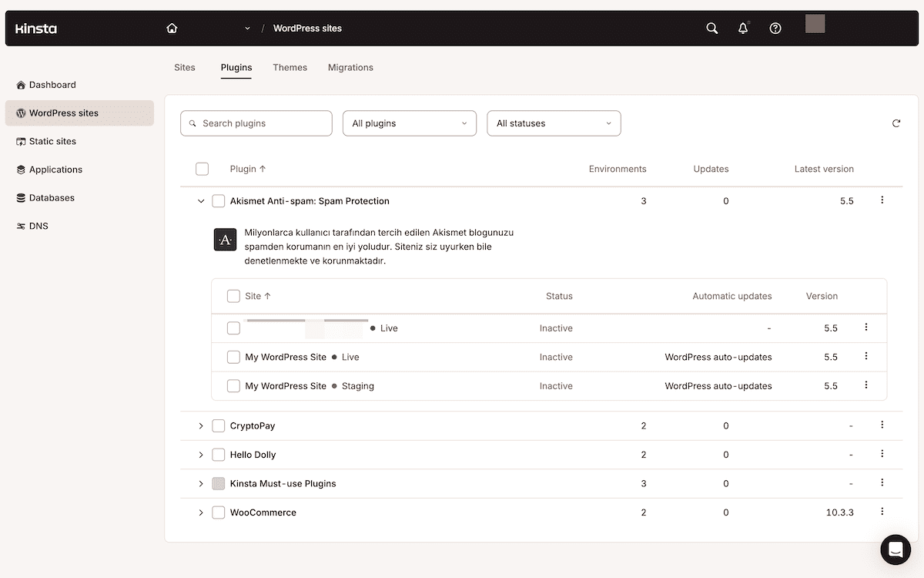Open the All plugins dropdown

409,123
